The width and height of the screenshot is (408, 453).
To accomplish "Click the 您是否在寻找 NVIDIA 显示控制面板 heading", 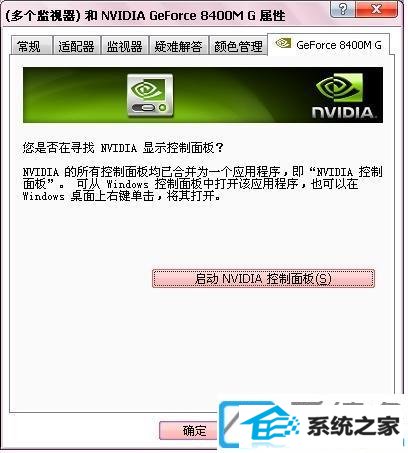I will (123, 147).
